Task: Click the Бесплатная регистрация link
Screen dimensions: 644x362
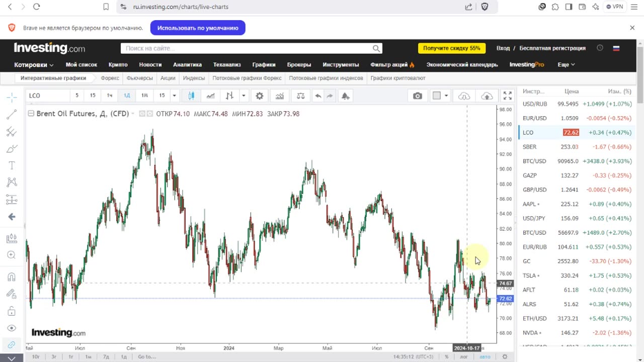Action: (552, 48)
